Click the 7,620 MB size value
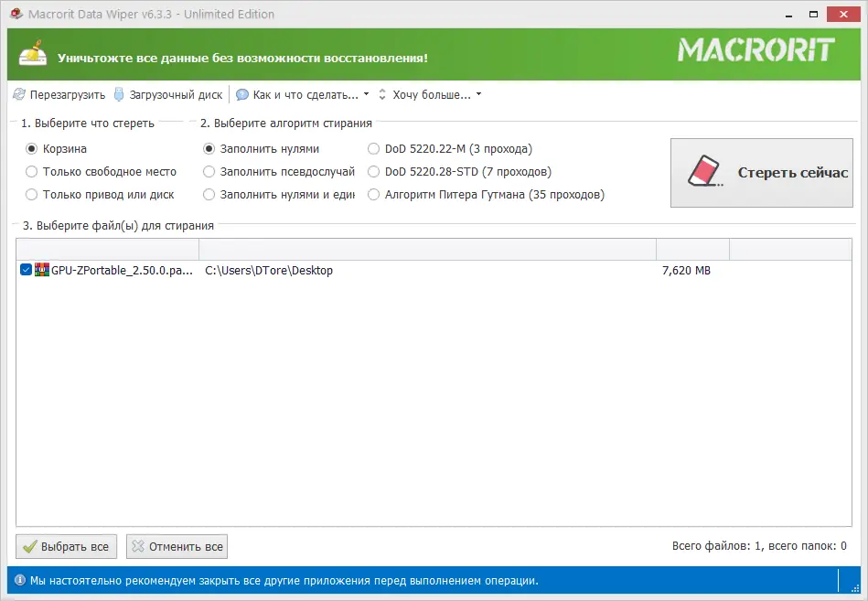The width and height of the screenshot is (868, 601). pyautogui.click(x=686, y=270)
